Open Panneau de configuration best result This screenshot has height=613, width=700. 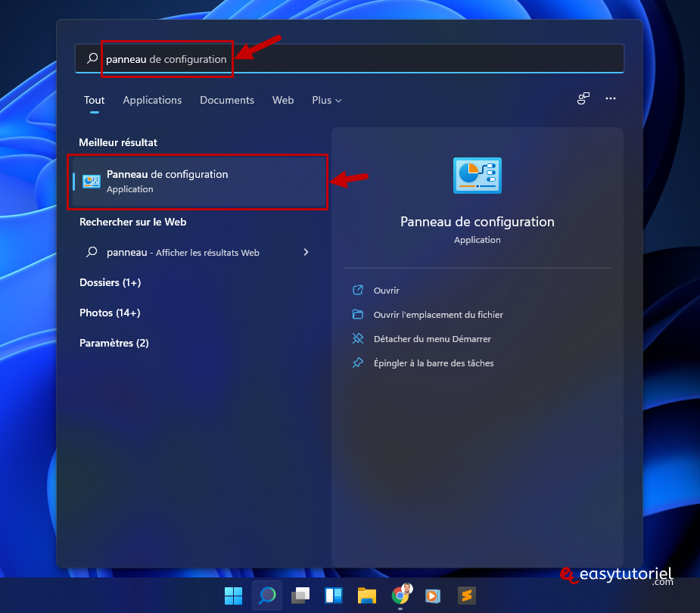point(199,182)
